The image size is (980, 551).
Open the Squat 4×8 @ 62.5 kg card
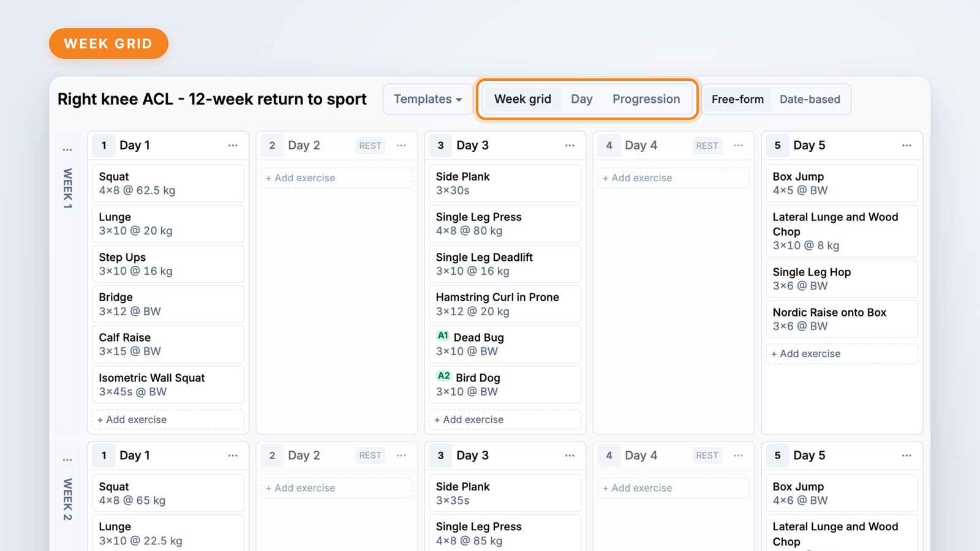click(168, 183)
